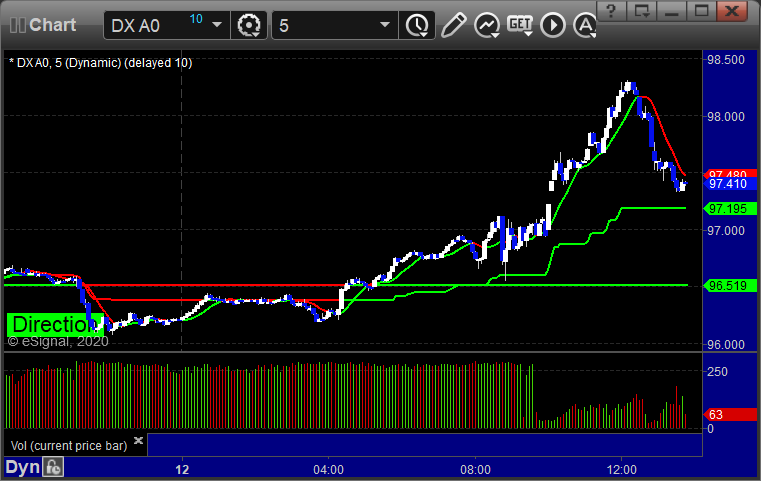The width and height of the screenshot is (761, 481).
Task: Click the green 96.519 price marker
Action: coord(730,285)
